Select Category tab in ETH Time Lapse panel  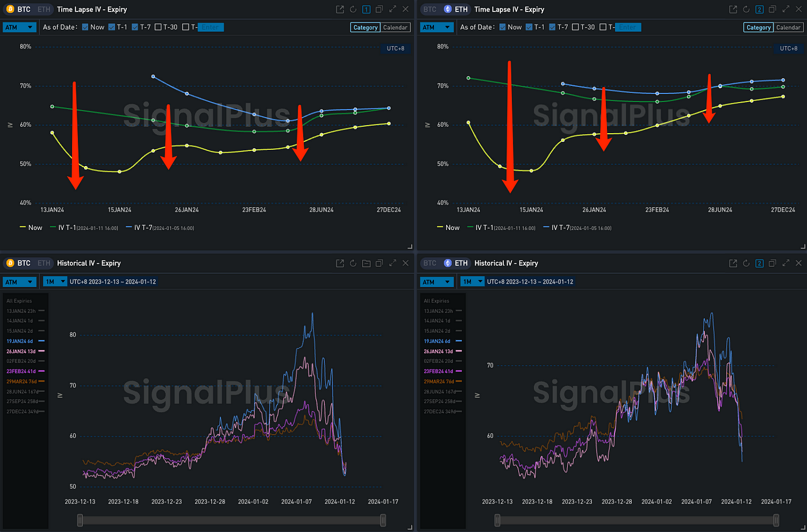(x=757, y=27)
